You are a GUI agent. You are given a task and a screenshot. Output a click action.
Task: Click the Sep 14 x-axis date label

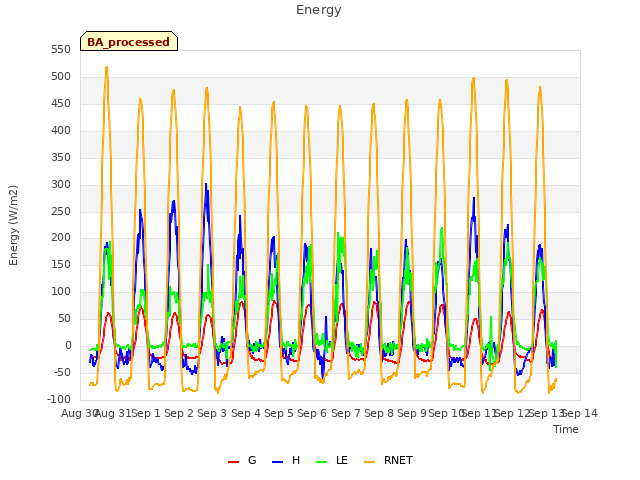(580, 413)
